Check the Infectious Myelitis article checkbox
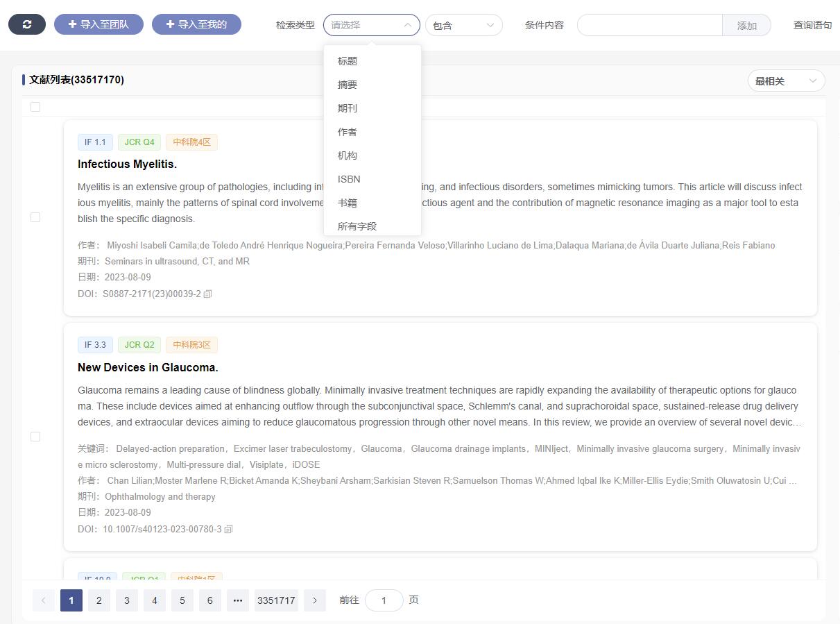Image resolution: width=840 pixels, height=624 pixels. point(35,217)
